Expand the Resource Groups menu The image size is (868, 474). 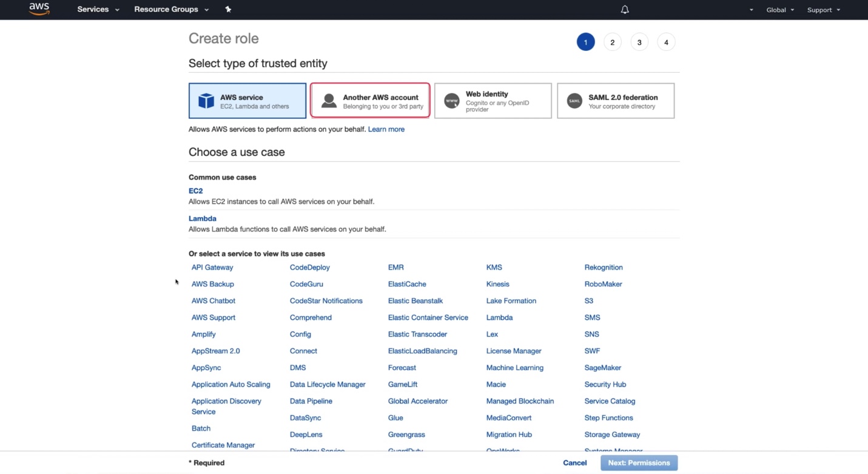tap(172, 10)
